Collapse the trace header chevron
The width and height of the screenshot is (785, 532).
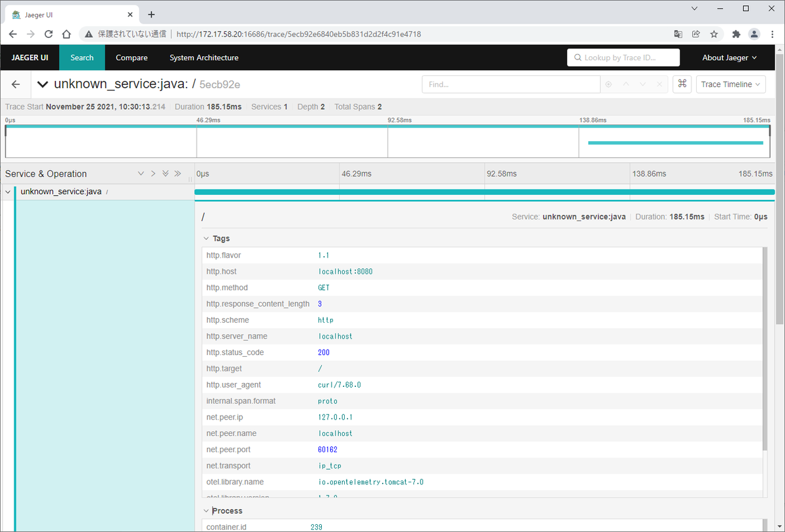(43, 84)
